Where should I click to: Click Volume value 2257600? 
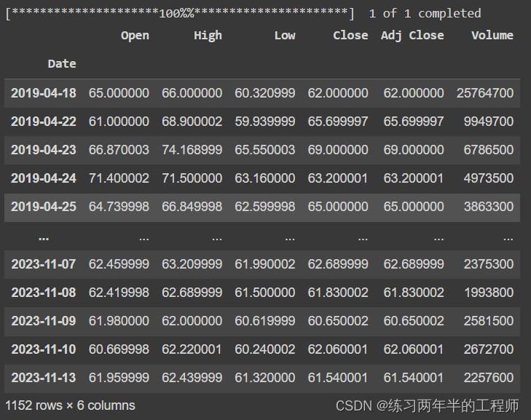(489, 378)
